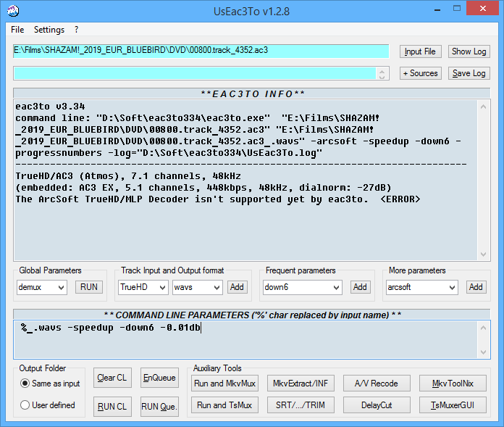This screenshot has height=427, width=504.
Task: Click the MkvExtract/INF button
Action: (x=301, y=384)
